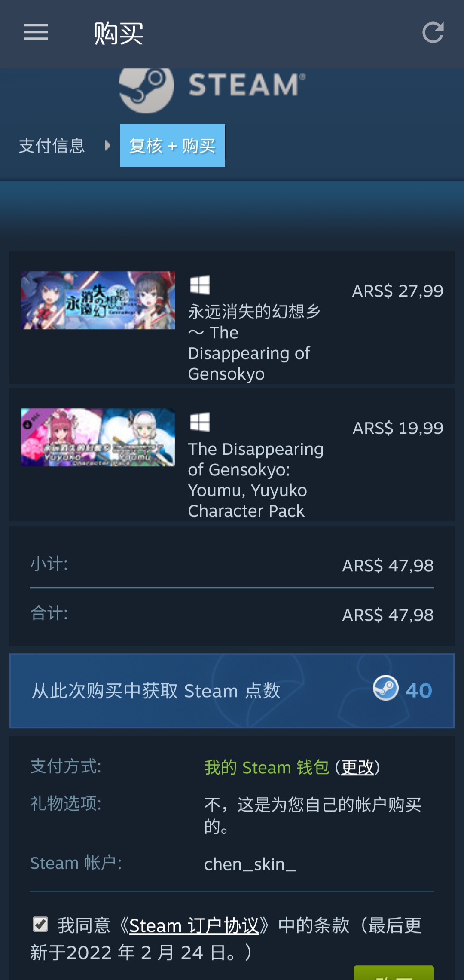This screenshot has height=980, width=464.
Task: Toggle the Steam subscriber agreement checkbox
Action: (40, 925)
